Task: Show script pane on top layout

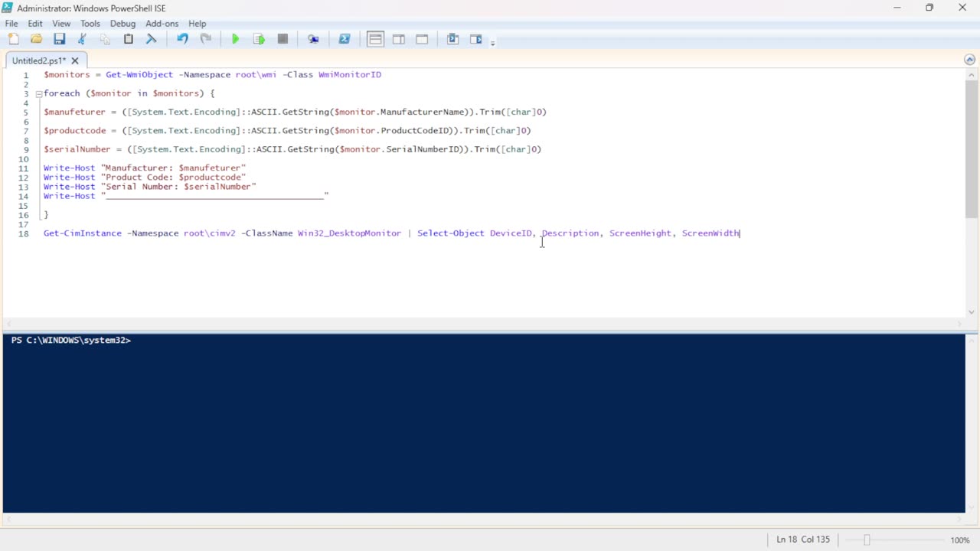Action: click(x=375, y=39)
